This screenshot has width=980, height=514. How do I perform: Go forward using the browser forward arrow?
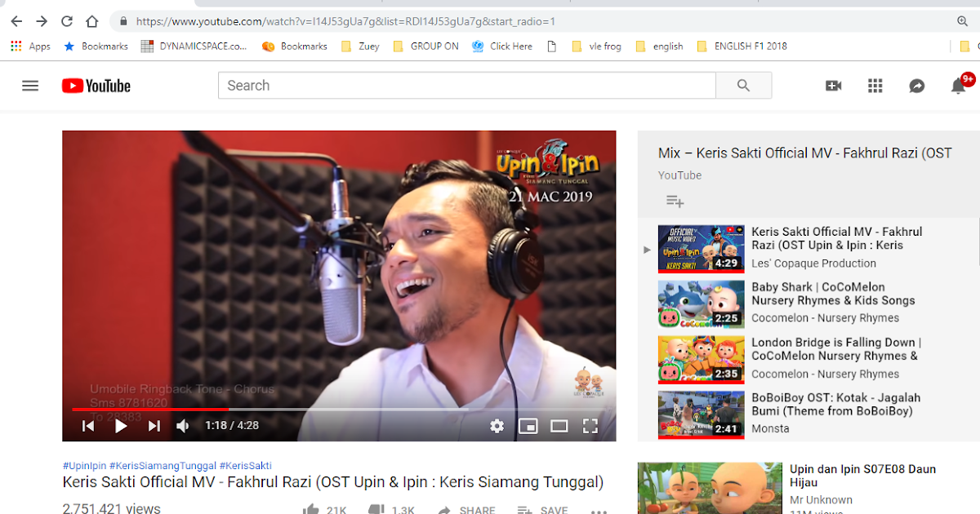[x=42, y=21]
